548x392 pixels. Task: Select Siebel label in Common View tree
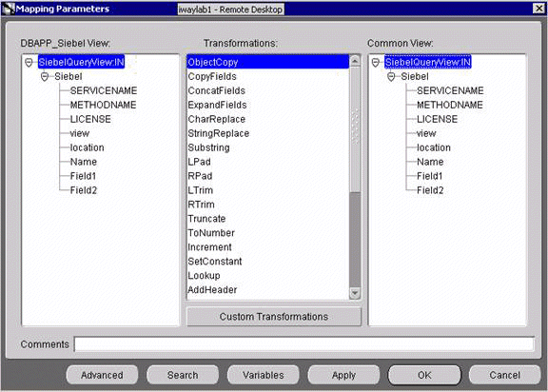[x=415, y=76]
